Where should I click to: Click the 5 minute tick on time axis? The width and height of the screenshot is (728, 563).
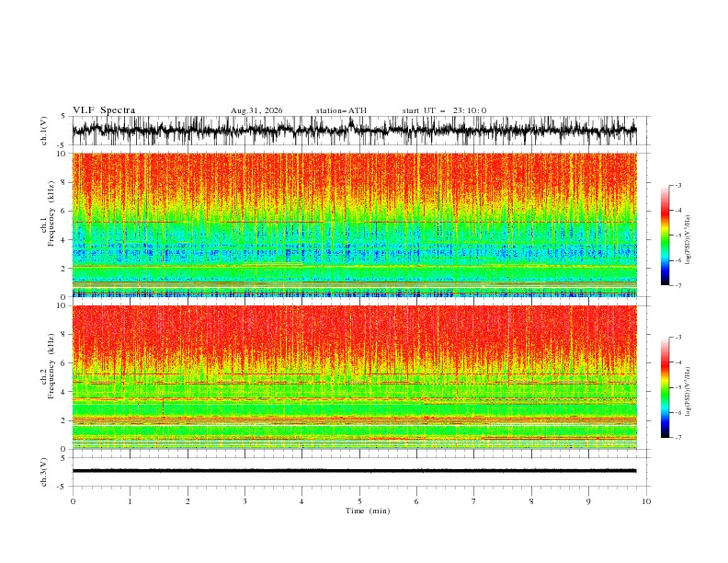[359, 501]
